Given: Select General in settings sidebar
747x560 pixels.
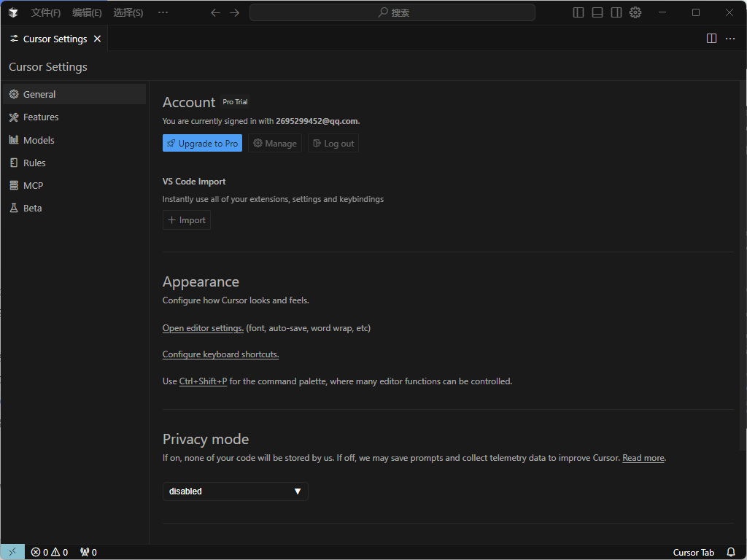Looking at the screenshot, I should [74, 94].
